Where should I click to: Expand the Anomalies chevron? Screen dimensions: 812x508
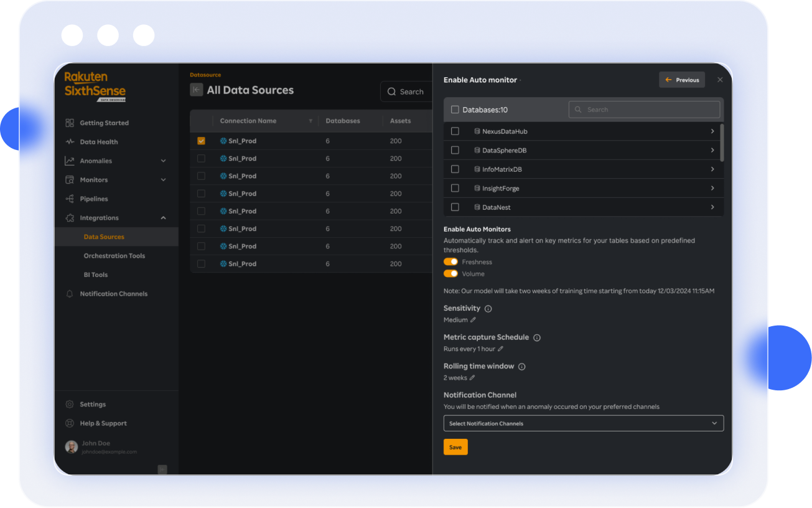pyautogui.click(x=164, y=161)
